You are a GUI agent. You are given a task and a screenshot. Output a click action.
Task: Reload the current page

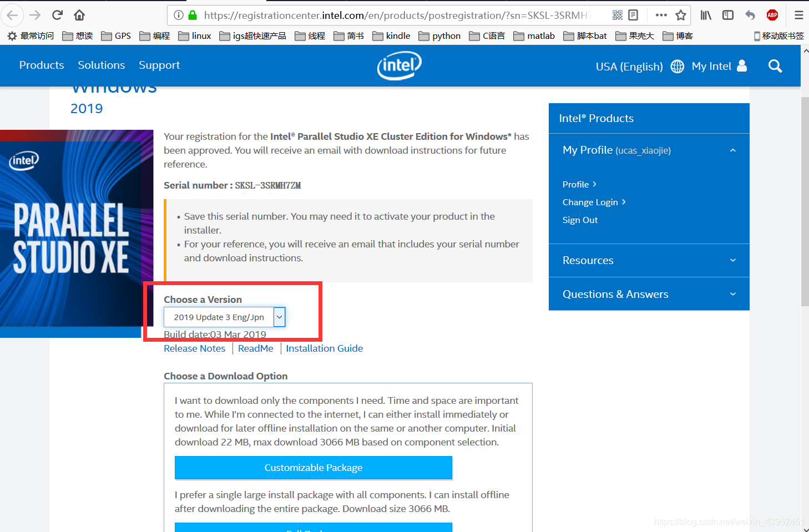pyautogui.click(x=57, y=15)
